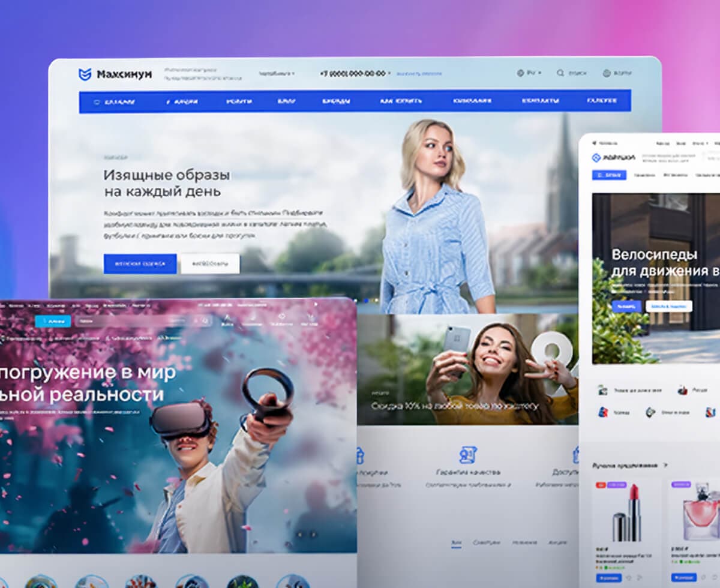Click the blue button under Велосипеды heading
The height and width of the screenshot is (588, 720).
(626, 306)
